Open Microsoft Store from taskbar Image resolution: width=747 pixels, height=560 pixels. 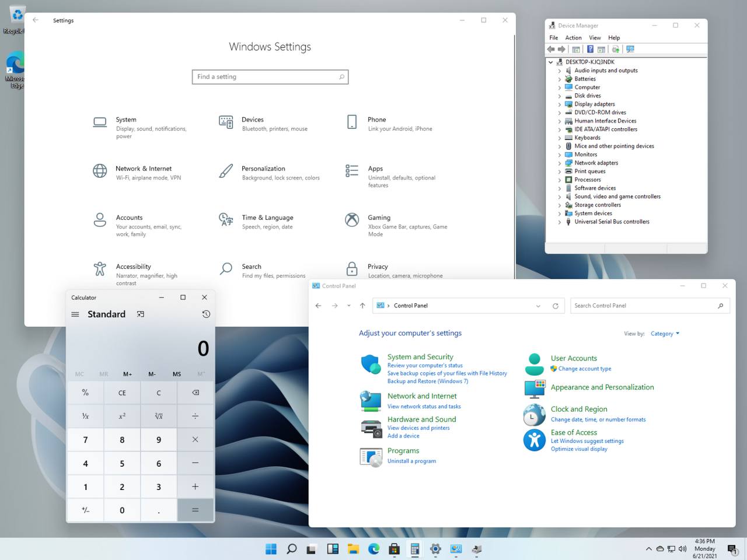point(394,549)
